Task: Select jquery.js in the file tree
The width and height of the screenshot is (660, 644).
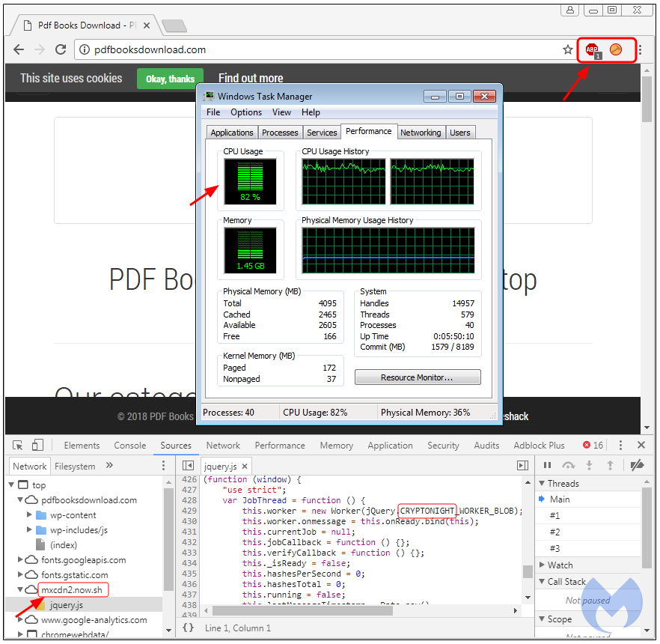Action: click(66, 605)
